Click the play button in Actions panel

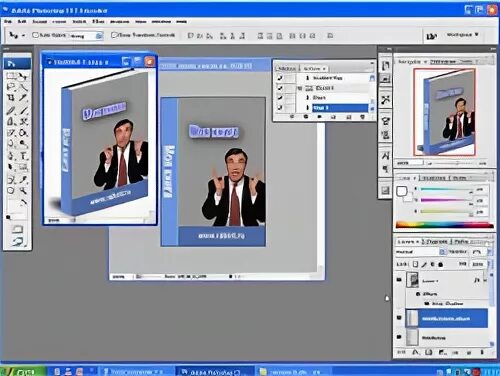pos(319,117)
